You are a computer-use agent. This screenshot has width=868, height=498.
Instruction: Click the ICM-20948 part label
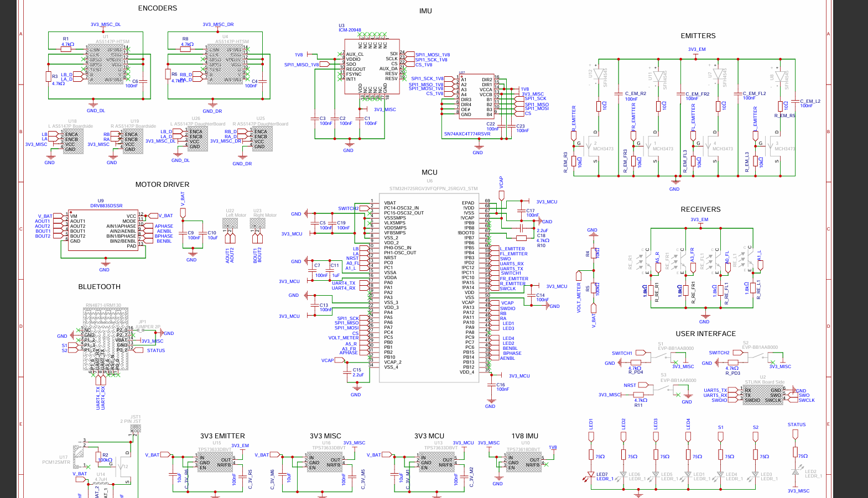point(350,30)
